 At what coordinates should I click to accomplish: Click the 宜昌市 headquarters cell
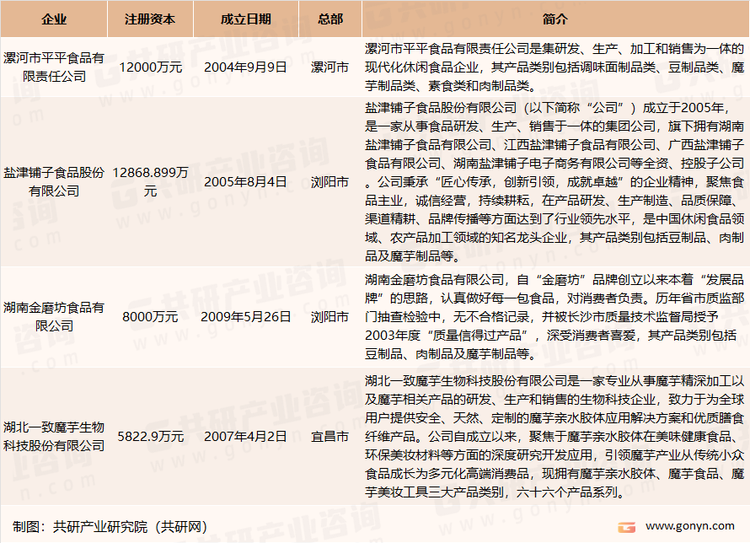(330, 436)
